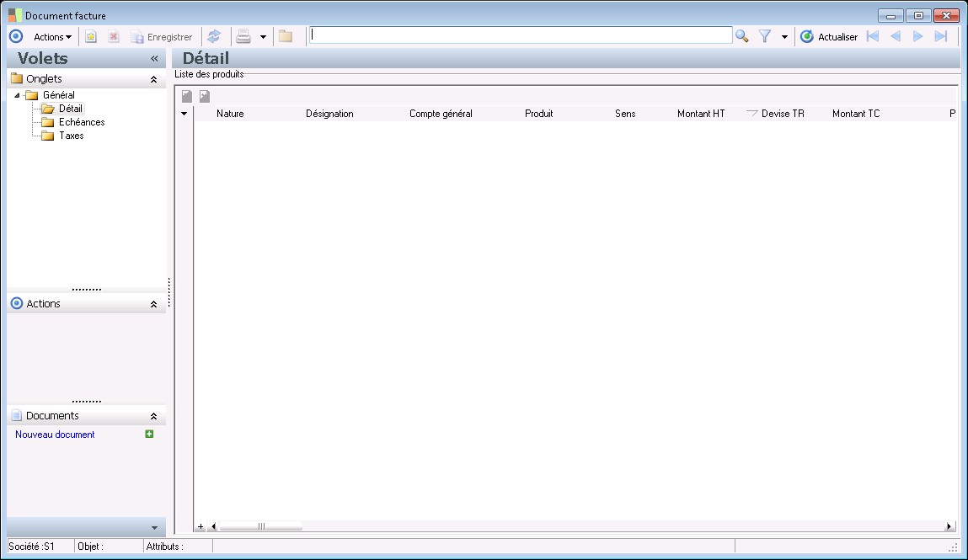Click the Devise TR column header
The width and height of the screenshot is (968, 560).
783,114
